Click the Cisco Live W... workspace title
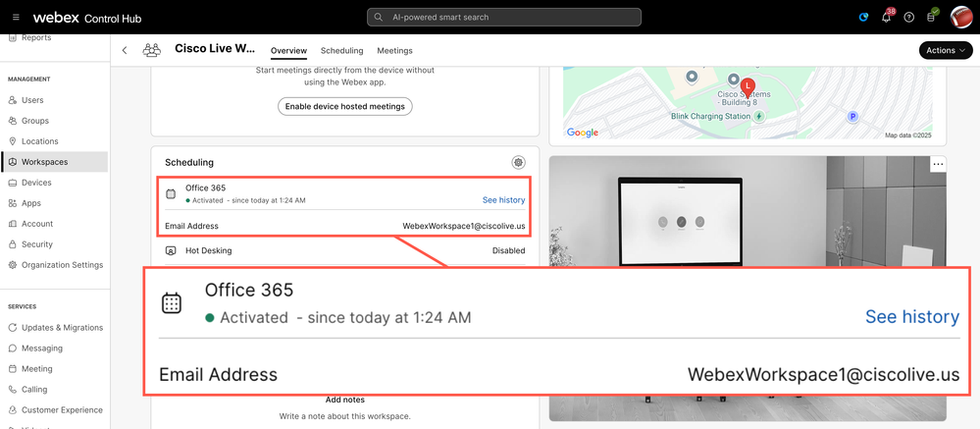 coord(215,49)
